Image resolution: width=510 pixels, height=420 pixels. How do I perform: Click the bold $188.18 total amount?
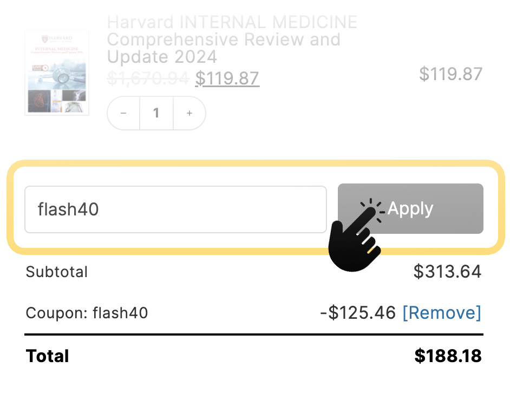coord(448,356)
